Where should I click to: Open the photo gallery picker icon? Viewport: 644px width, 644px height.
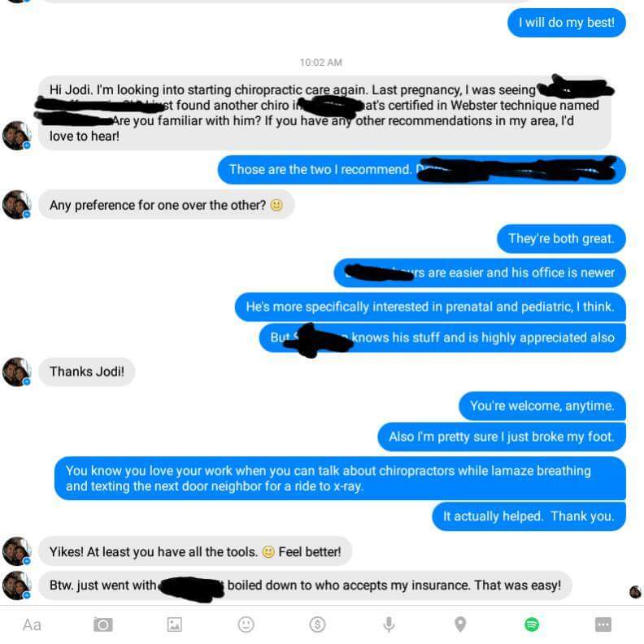[x=175, y=624]
